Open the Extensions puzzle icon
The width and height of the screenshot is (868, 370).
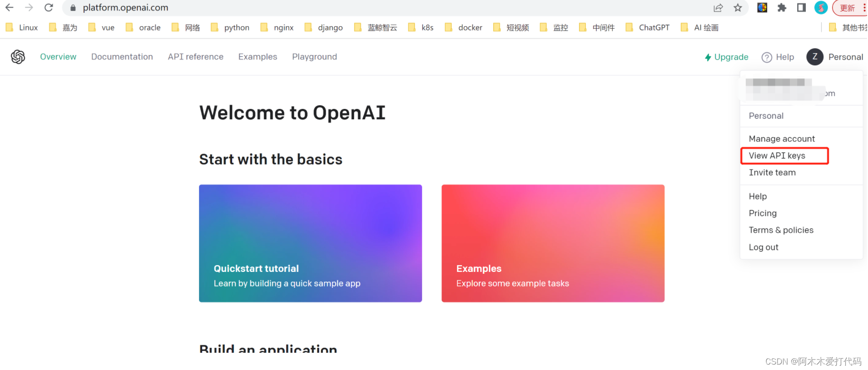782,8
